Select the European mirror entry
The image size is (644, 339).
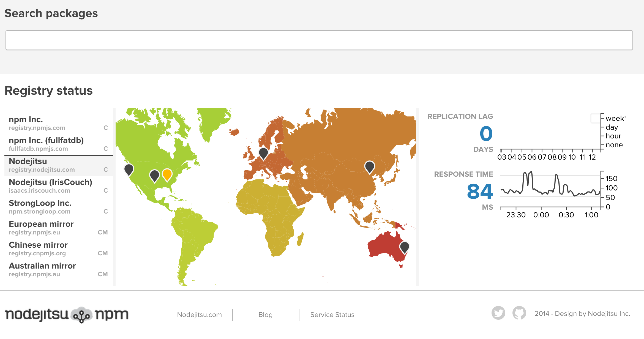click(x=59, y=228)
